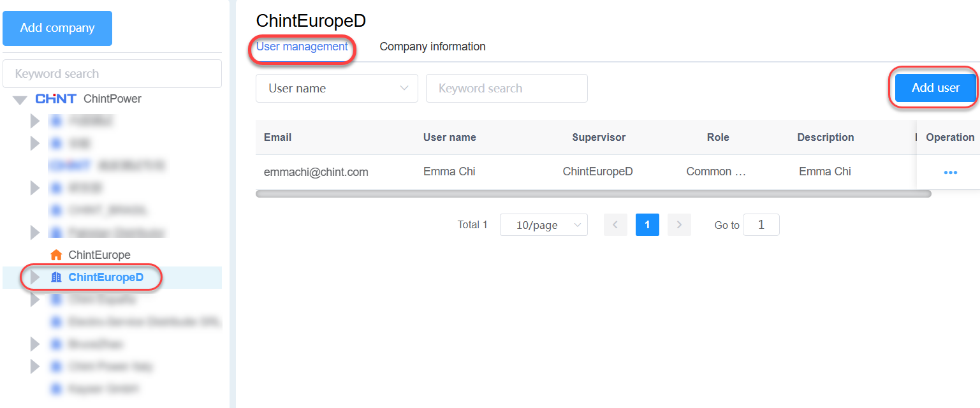The height and width of the screenshot is (408, 980).
Task: Open the three-dot operation menu for Emma Chi
Action: pyautogui.click(x=950, y=172)
